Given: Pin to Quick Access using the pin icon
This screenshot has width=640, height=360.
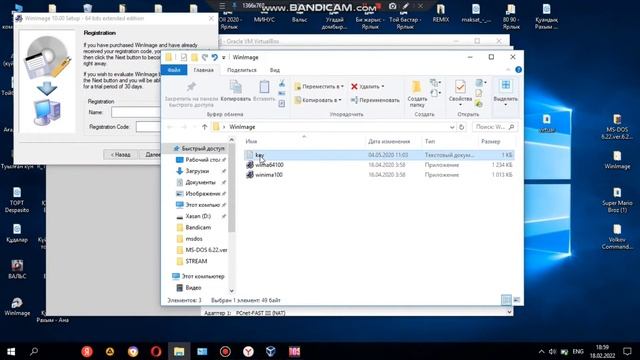Looking at the screenshot, I should click(191, 87).
